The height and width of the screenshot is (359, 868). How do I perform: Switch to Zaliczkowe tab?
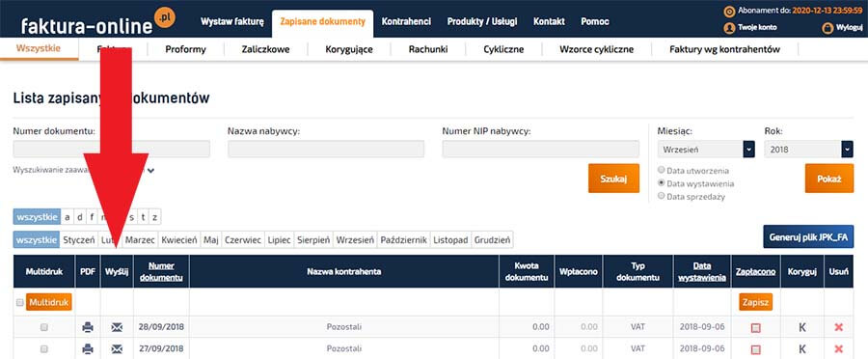point(266,49)
